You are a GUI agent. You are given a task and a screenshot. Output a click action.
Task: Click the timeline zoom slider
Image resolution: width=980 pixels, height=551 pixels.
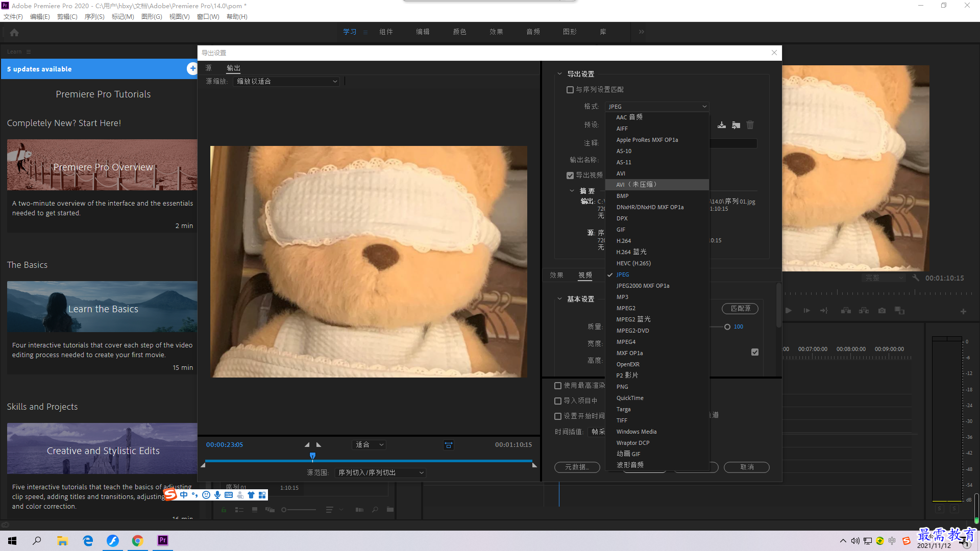pos(299,510)
